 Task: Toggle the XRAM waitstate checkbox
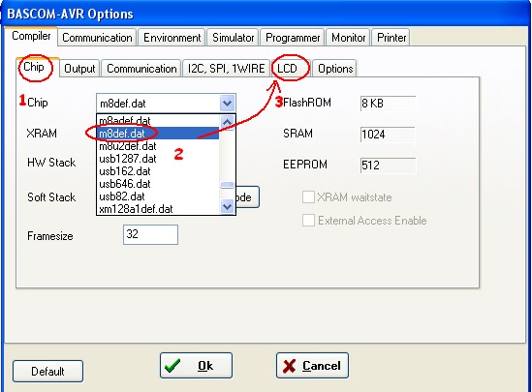(x=308, y=196)
